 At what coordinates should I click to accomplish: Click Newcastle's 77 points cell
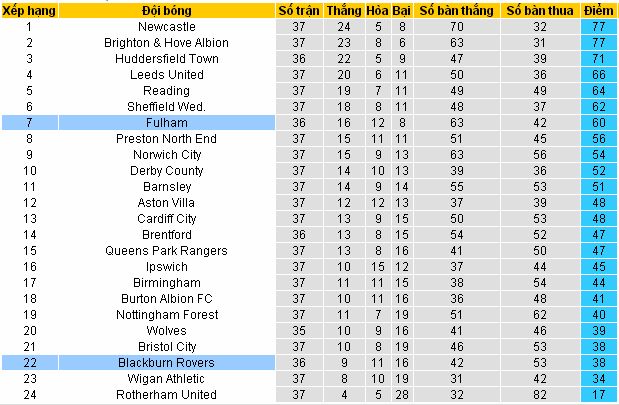[x=598, y=26]
